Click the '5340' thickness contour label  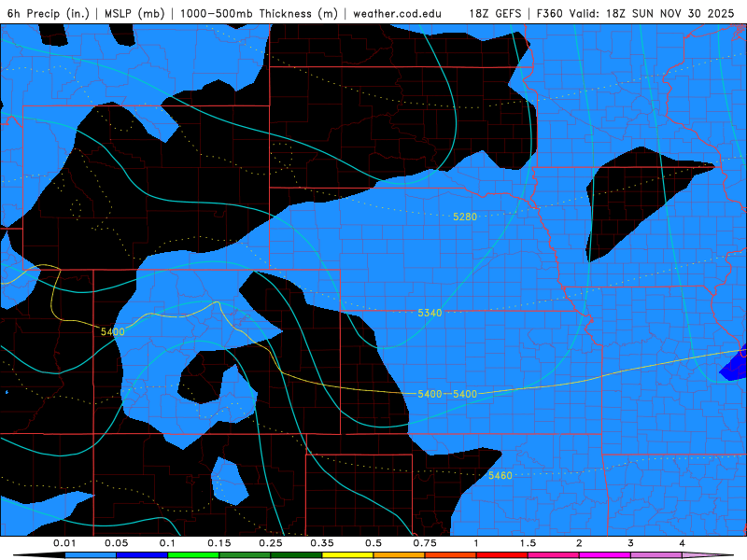pos(430,313)
